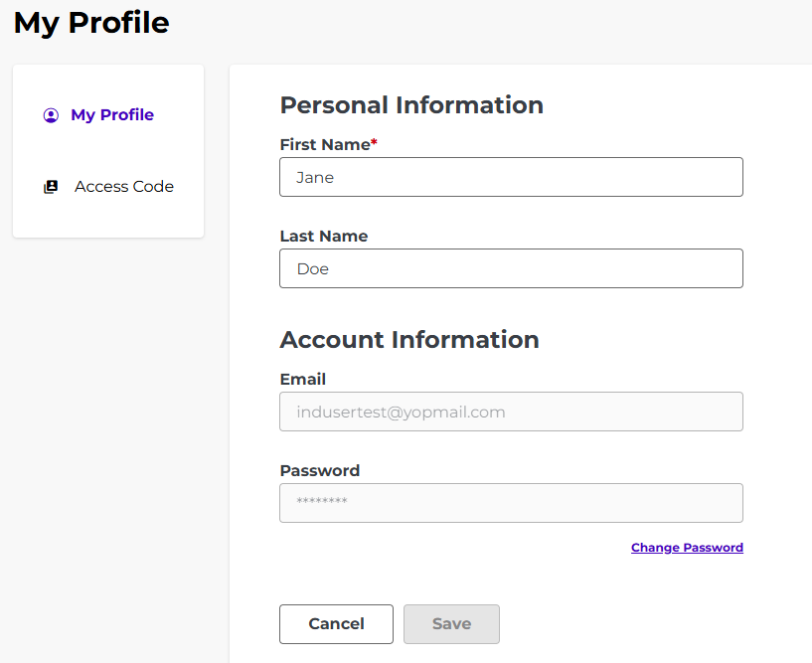
Task: Cancel the profile edits
Action: coord(336,624)
